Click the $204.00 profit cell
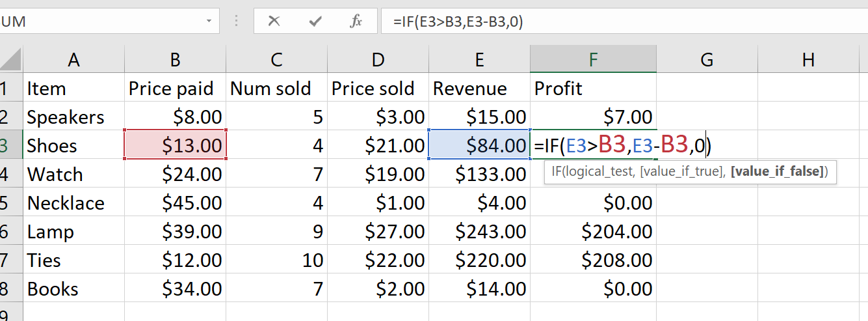This screenshot has height=321, width=868. 593,231
